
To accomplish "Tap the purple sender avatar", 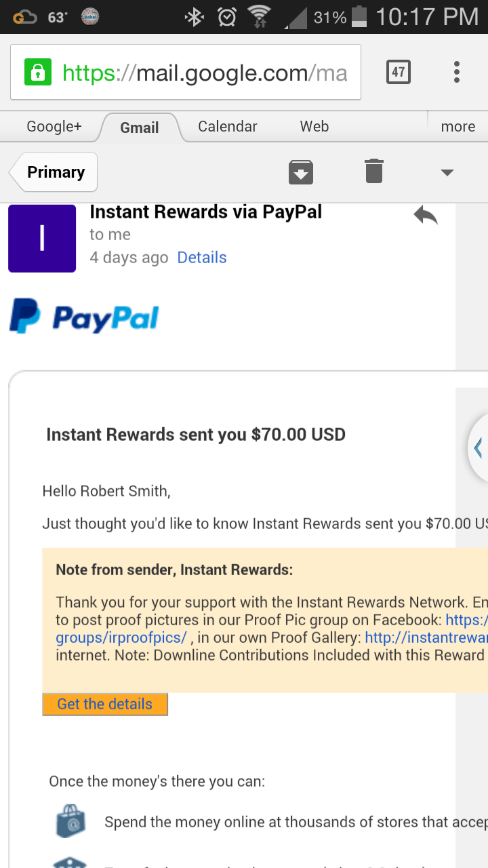I will click(x=42, y=239).
